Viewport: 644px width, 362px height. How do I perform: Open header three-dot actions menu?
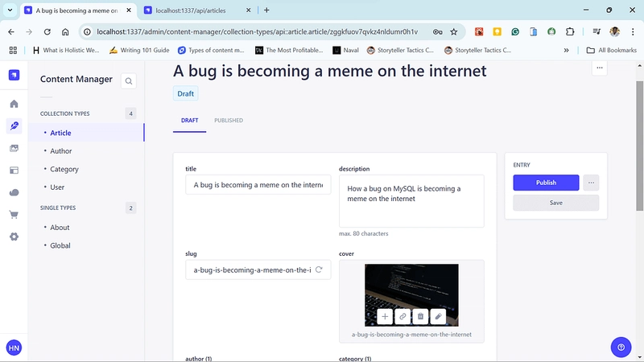[x=600, y=68]
